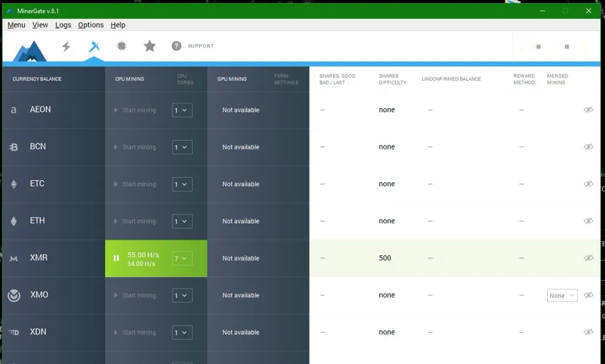
Task: Start mining ETH on CPU
Action: click(x=135, y=221)
